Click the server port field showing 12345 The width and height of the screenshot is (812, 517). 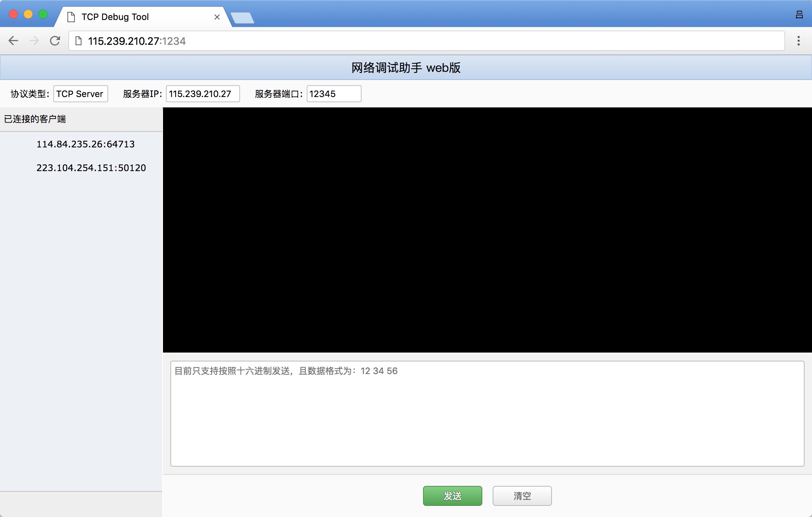pyautogui.click(x=333, y=94)
